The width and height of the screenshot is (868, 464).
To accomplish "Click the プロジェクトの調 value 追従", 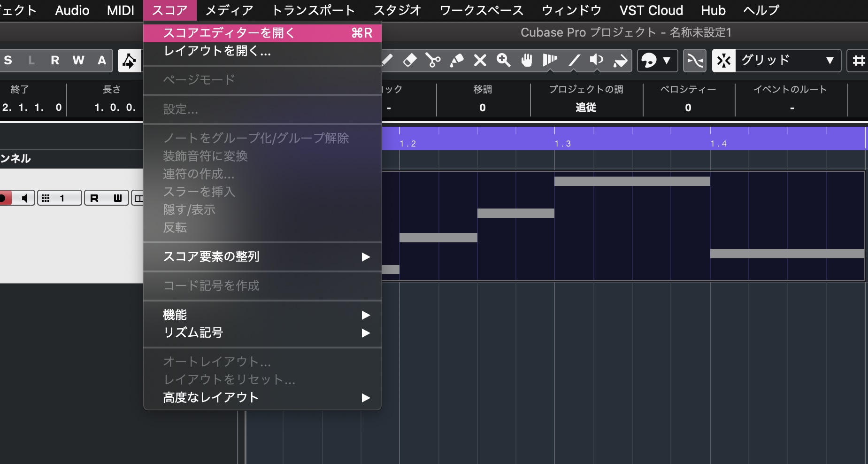I will [x=586, y=108].
